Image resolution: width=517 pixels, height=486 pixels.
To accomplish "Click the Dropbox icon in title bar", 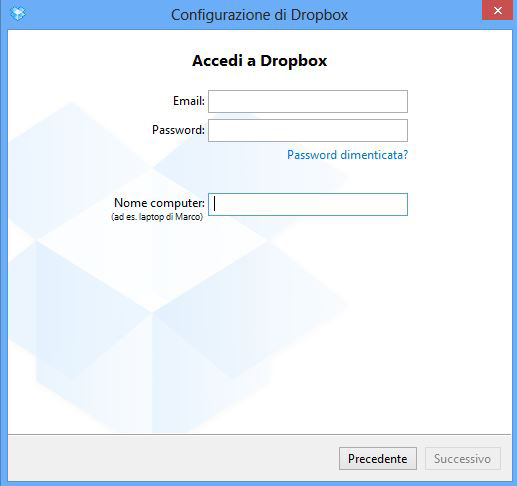I will [18, 14].
